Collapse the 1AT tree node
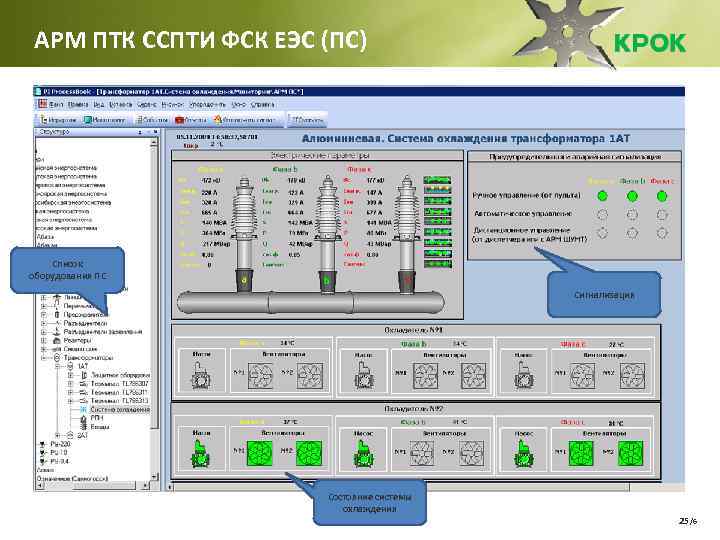This screenshot has width=720, height=540. (57, 366)
